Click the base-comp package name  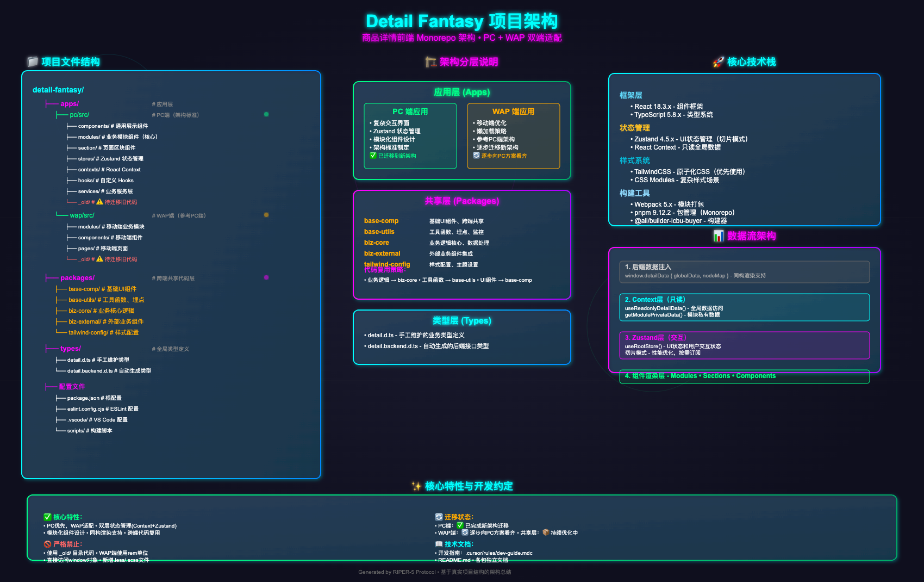381,221
